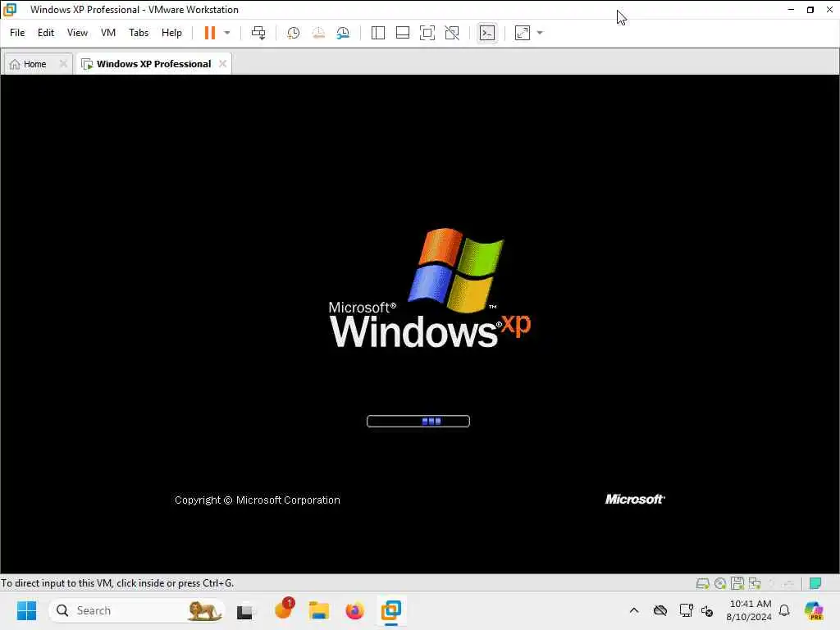
Task: Send Ctrl+Alt+Del to the virtual machine
Action: [258, 33]
